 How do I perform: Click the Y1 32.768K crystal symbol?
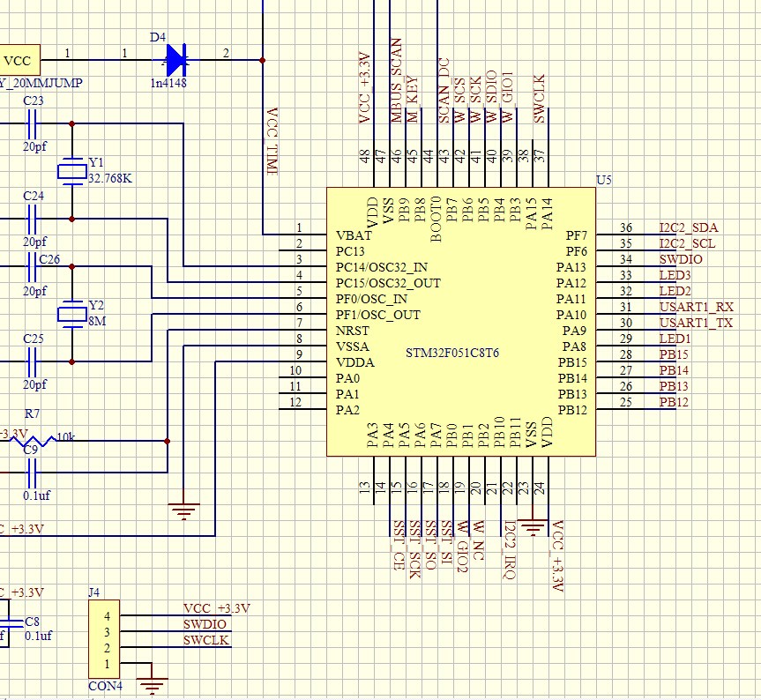[72, 171]
